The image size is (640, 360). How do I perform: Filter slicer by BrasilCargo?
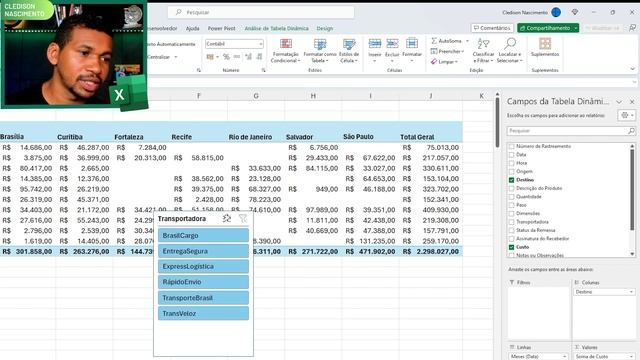pyautogui.click(x=203, y=236)
